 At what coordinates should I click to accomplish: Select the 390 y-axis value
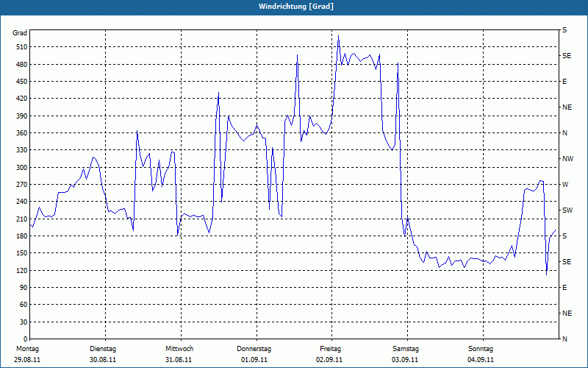tap(22, 116)
